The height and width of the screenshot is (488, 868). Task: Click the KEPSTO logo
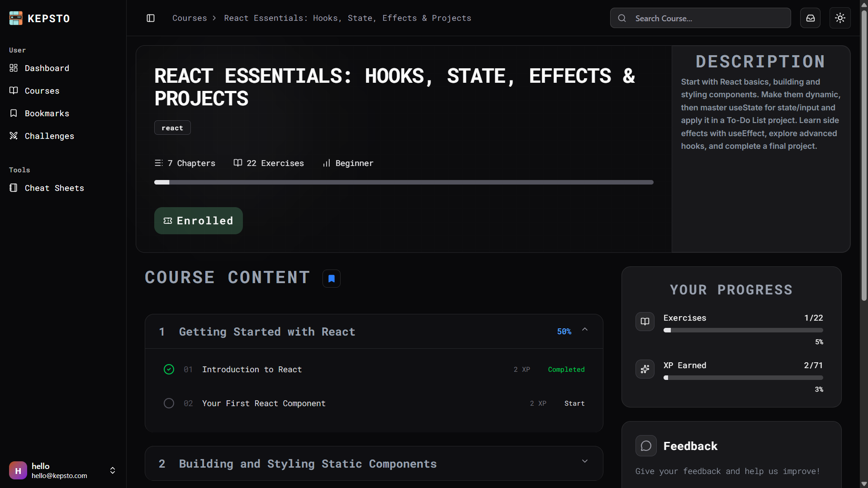click(39, 18)
